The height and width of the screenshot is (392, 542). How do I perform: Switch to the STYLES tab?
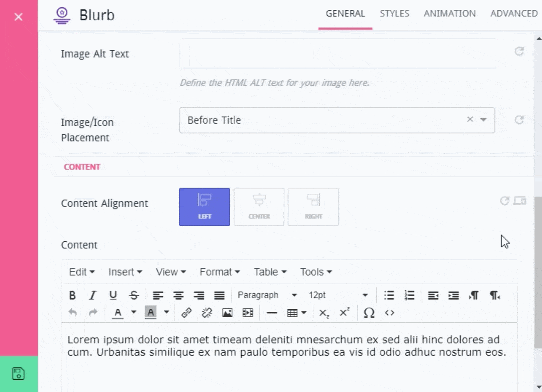tap(395, 13)
